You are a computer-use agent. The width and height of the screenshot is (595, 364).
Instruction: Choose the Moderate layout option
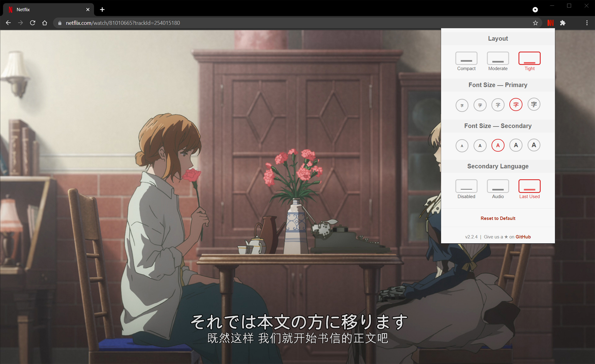(x=498, y=58)
